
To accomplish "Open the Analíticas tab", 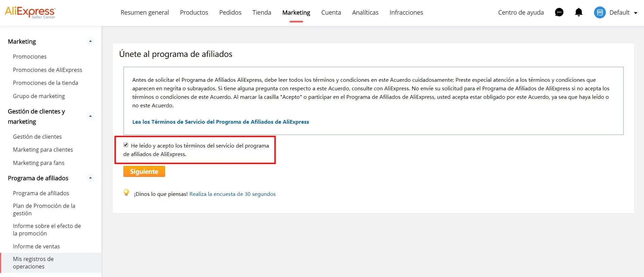I will (365, 13).
